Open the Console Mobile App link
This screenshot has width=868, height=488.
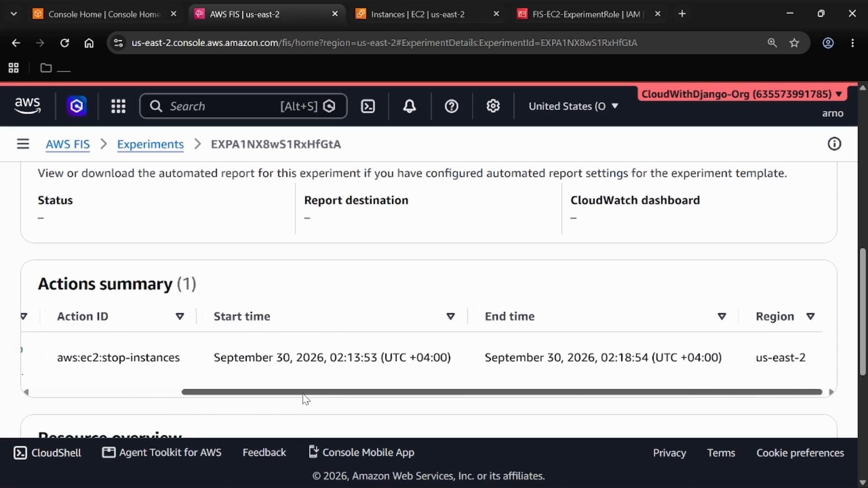click(361, 453)
